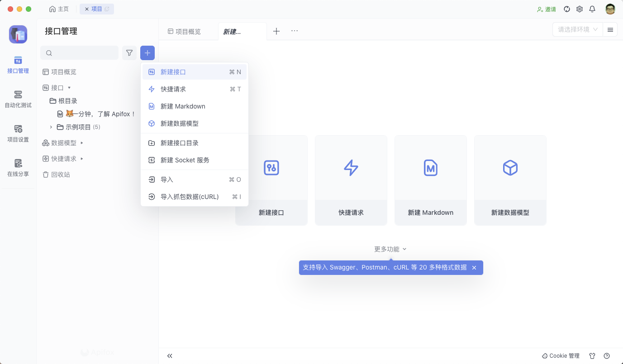Open the filter icon beside the search box

click(x=129, y=53)
